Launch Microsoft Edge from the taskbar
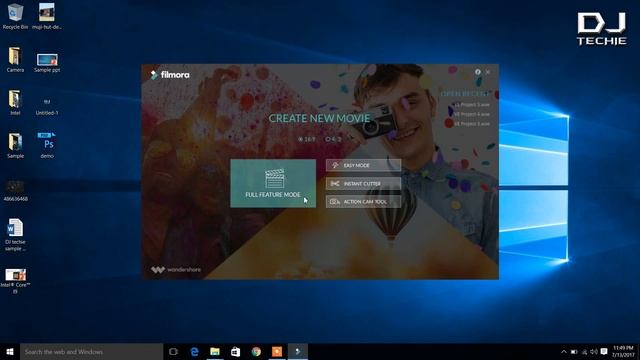This screenshot has width=640, height=360. pos(194,351)
